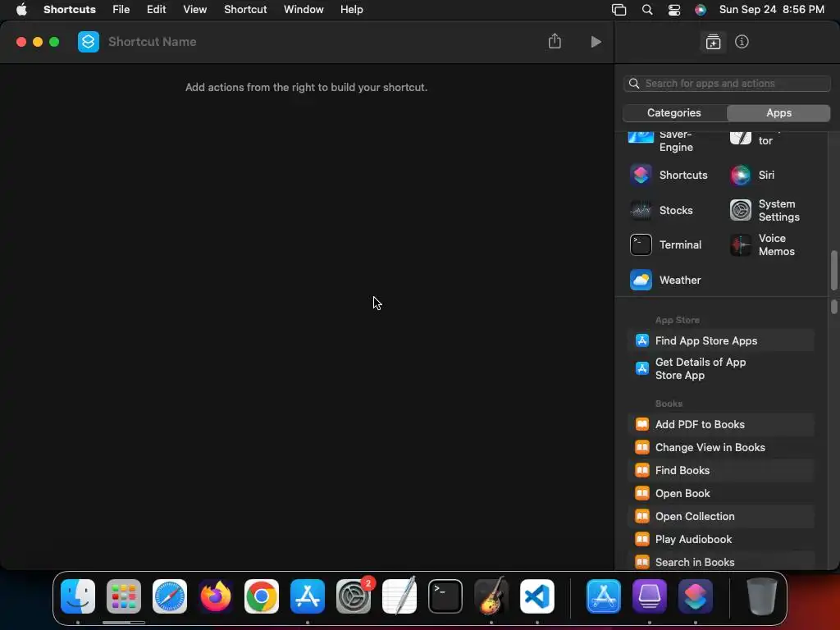Image resolution: width=840 pixels, height=630 pixels.
Task: Click the date and time in the menu bar
Action: (x=771, y=10)
